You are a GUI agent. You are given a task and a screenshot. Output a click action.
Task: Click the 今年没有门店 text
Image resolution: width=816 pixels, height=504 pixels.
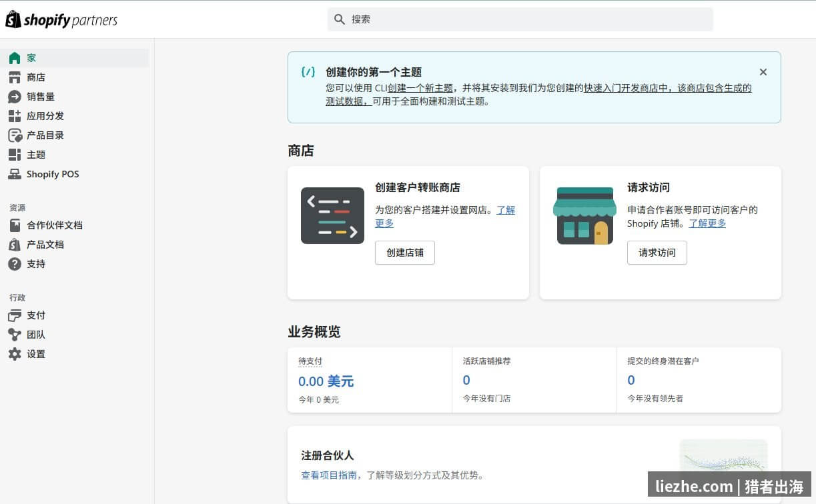pyautogui.click(x=487, y=399)
